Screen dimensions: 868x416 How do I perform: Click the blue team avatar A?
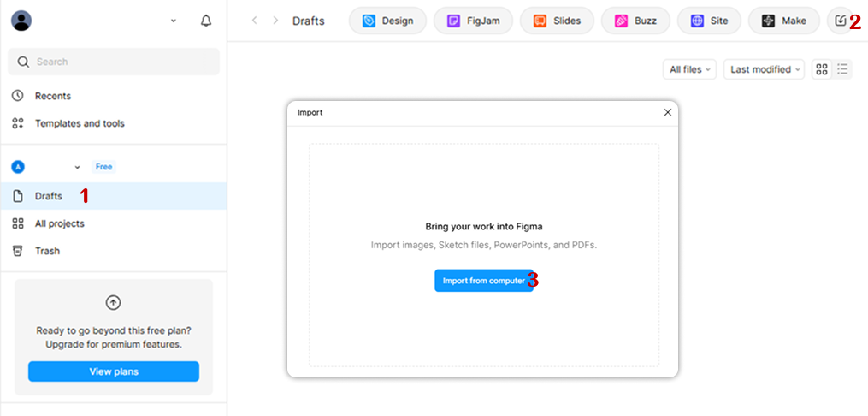click(x=18, y=167)
